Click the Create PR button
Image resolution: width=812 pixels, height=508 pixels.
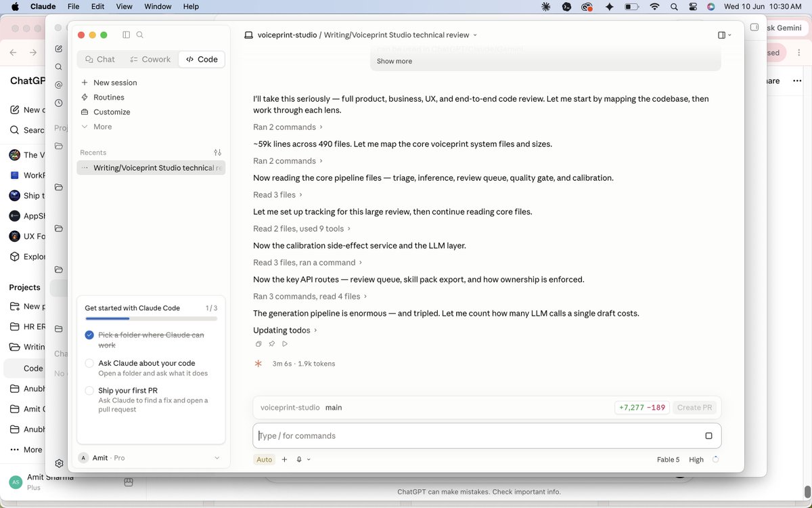tap(694, 408)
